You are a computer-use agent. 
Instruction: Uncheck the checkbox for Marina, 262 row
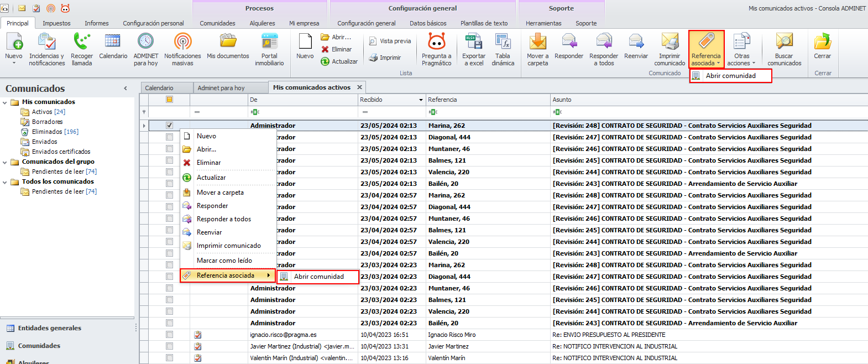coord(170,126)
